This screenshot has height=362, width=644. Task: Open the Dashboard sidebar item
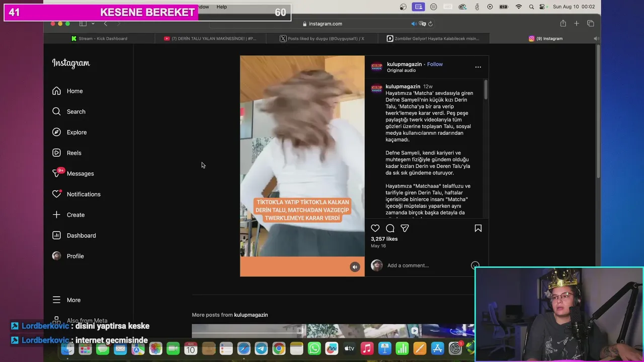point(74,235)
